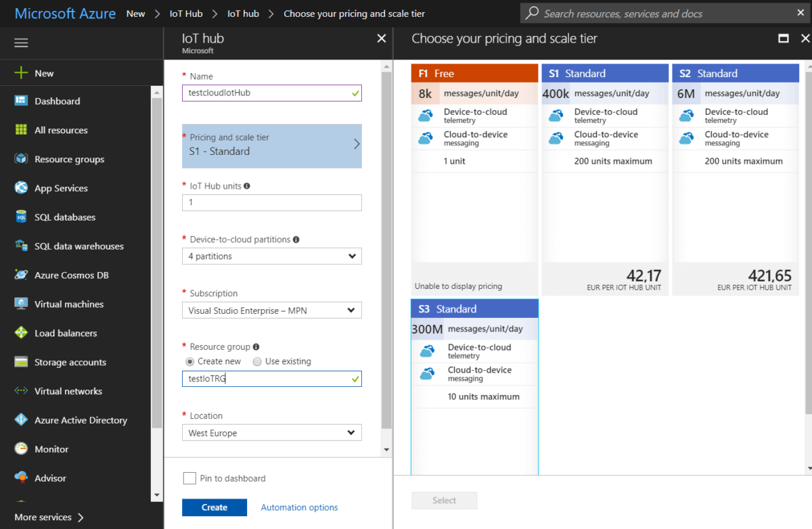Select the S3 Standard pricing tier card
Image resolution: width=812 pixels, height=529 pixels.
click(x=475, y=387)
